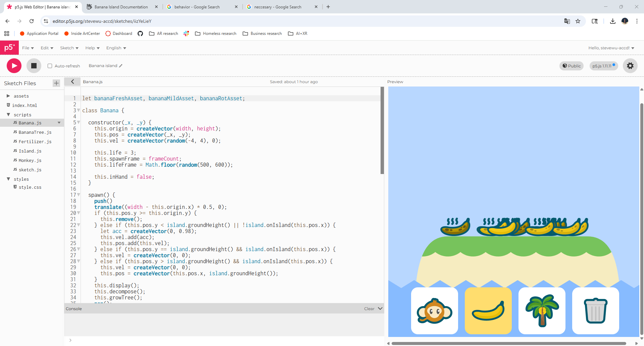Add a new sketch file with the plus icon

pos(56,83)
